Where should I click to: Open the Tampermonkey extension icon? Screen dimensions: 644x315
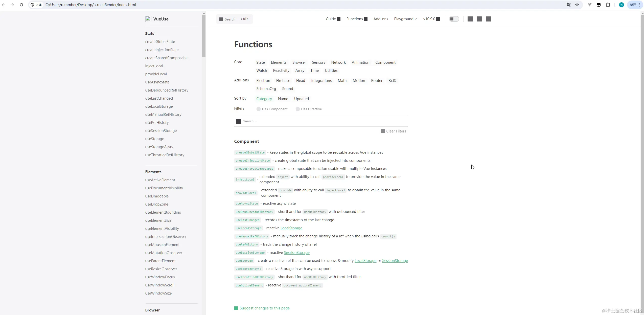pos(599,5)
